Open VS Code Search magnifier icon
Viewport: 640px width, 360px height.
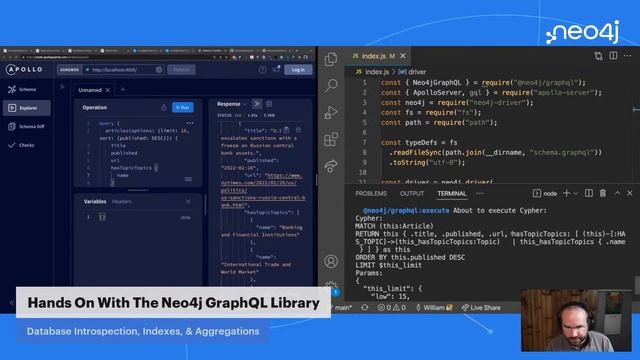click(x=331, y=85)
